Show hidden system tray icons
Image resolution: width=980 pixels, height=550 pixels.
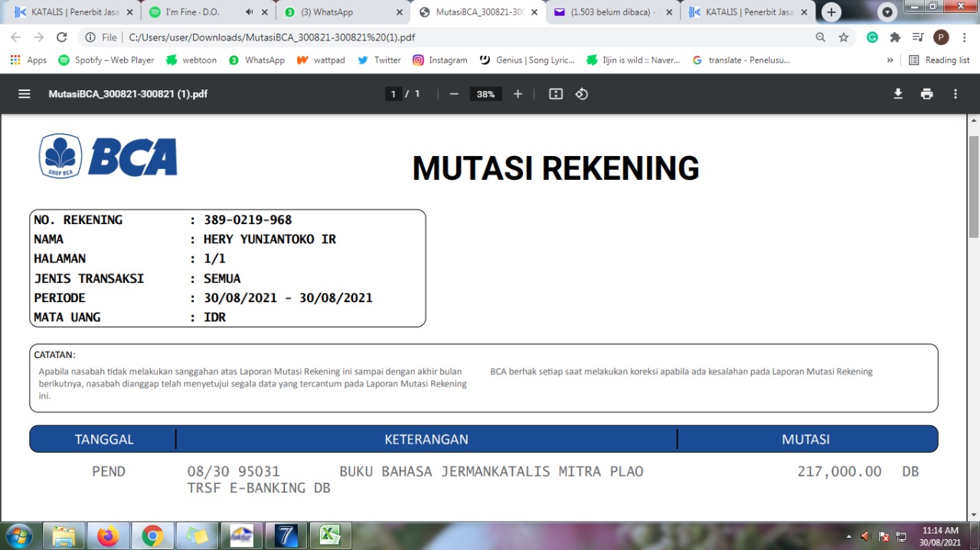tap(848, 536)
